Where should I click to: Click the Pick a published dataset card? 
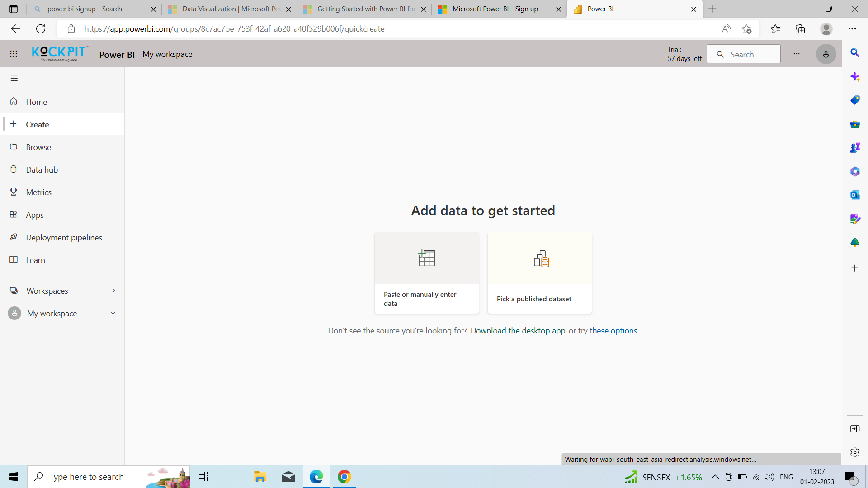539,273
